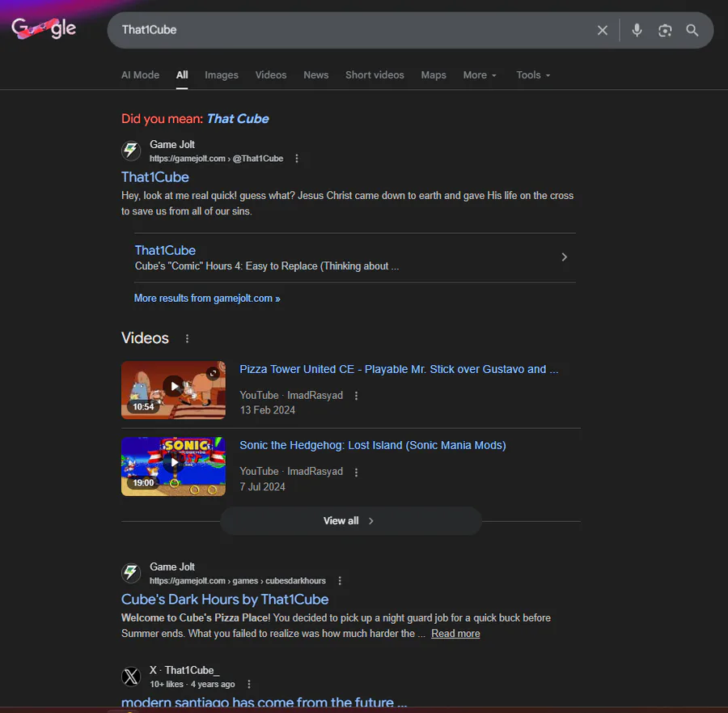Open More results from gamejolt.com

point(207,298)
